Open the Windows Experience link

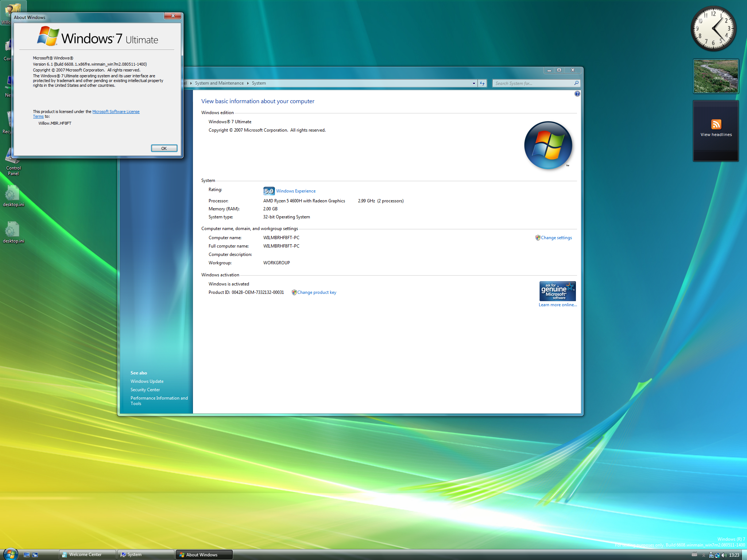296,191
